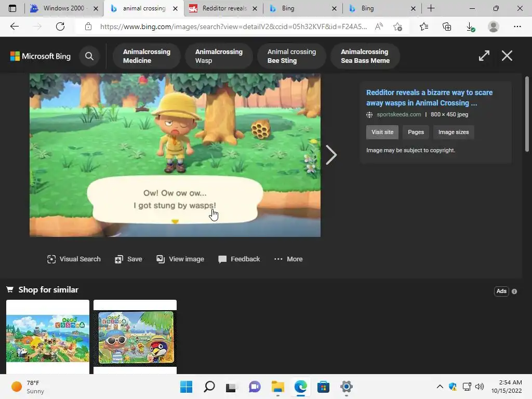Open Task View on the taskbar
Image resolution: width=532 pixels, height=399 pixels.
(231, 387)
